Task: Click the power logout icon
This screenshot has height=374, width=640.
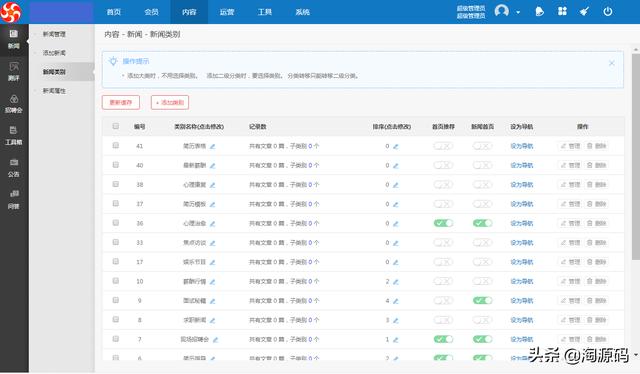Action: [608, 11]
